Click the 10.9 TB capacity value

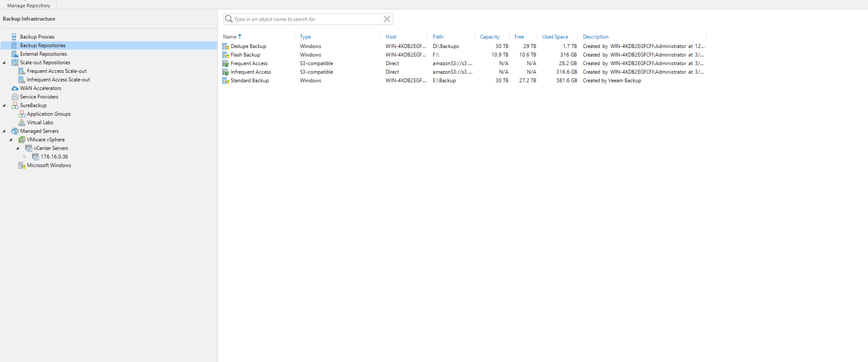[x=500, y=55]
